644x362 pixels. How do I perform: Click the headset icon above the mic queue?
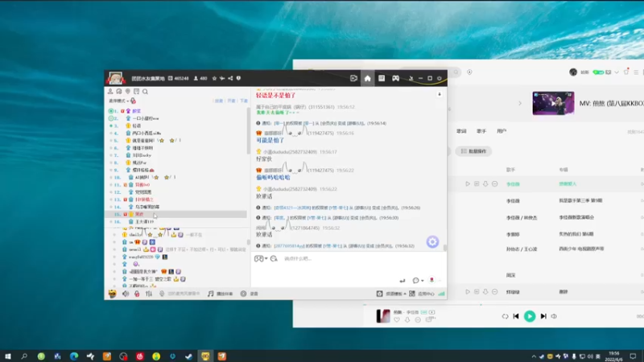[119, 92]
